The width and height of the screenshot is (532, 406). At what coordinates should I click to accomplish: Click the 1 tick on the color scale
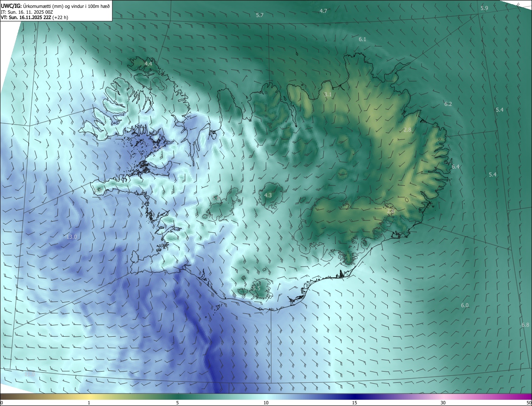coord(89,403)
